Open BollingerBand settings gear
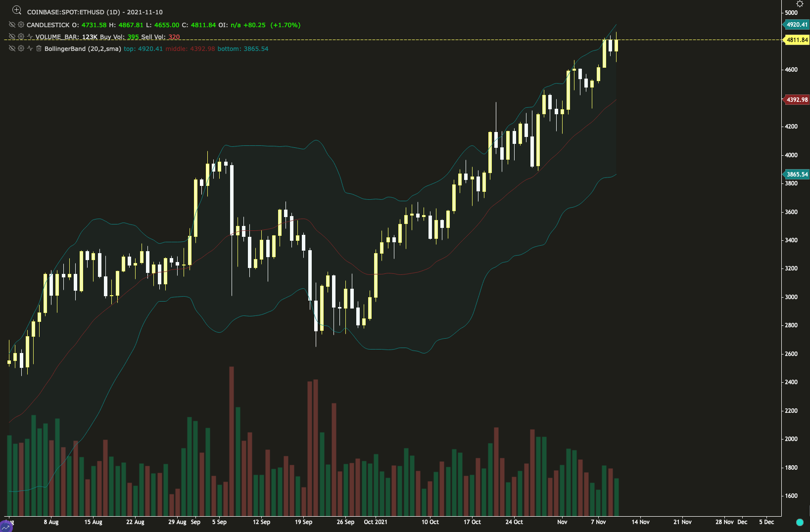 [21, 48]
